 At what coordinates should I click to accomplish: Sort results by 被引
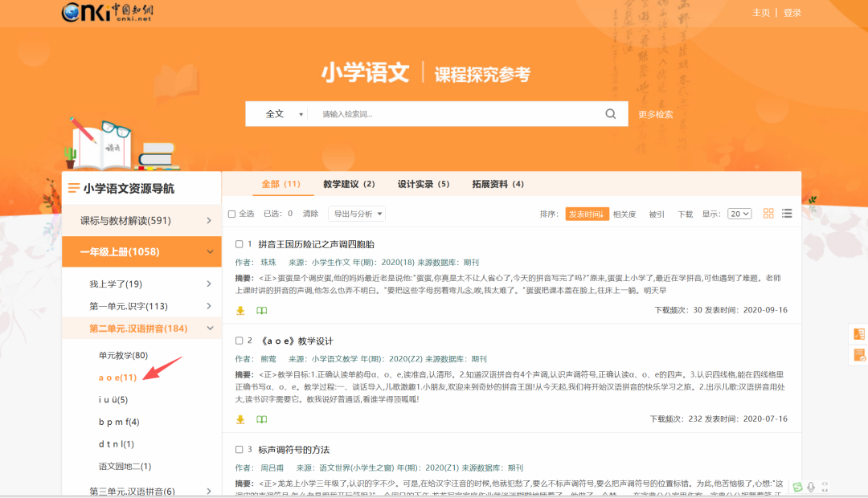click(657, 214)
